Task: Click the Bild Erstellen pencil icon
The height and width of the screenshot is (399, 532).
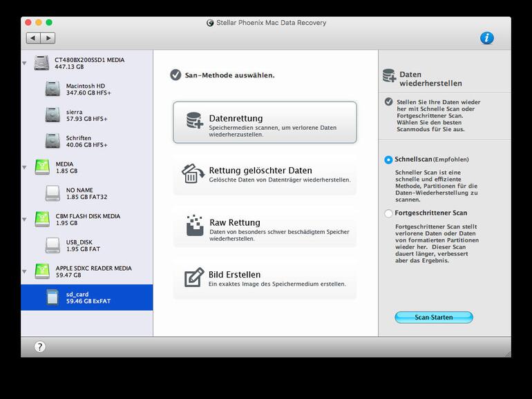Action: click(194, 278)
